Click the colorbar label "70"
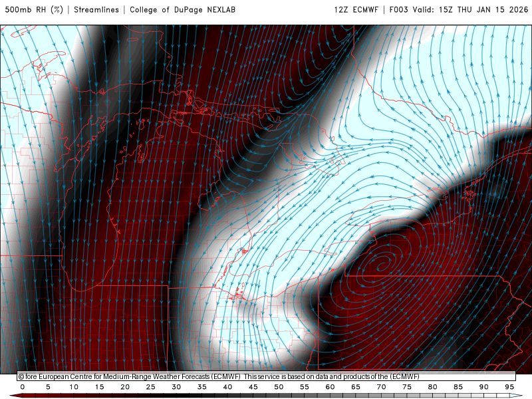 point(381,387)
